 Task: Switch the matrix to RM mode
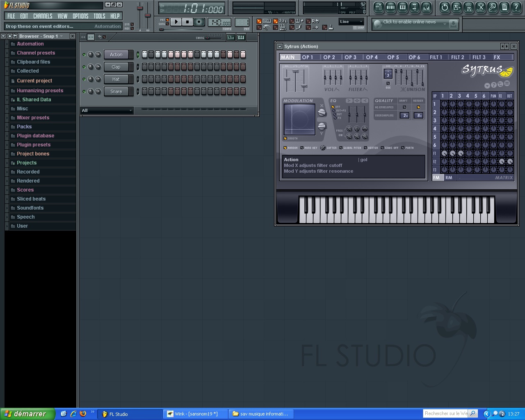click(x=449, y=178)
